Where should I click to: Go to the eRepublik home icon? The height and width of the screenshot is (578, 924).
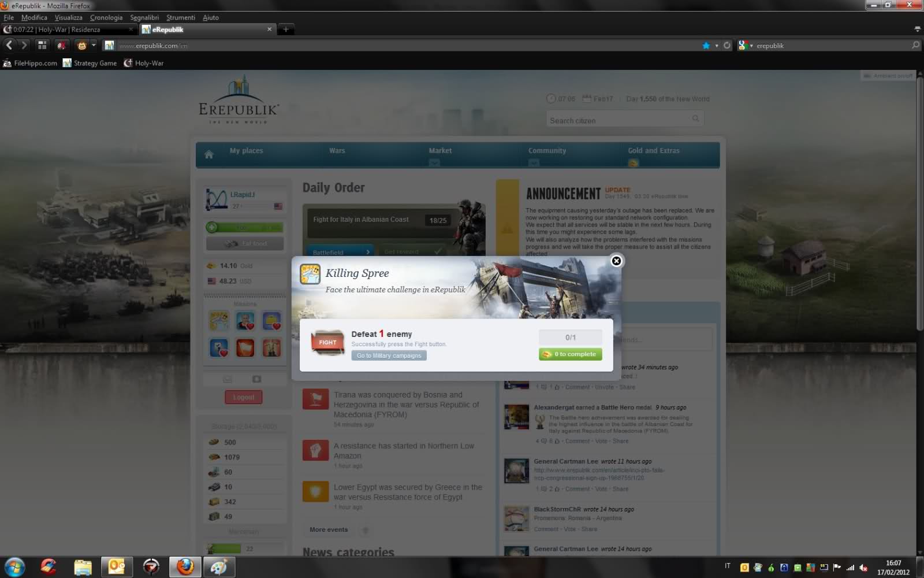(209, 154)
